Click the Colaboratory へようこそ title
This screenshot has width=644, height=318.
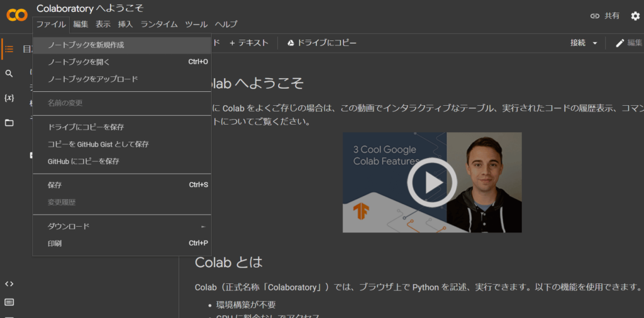(x=90, y=8)
